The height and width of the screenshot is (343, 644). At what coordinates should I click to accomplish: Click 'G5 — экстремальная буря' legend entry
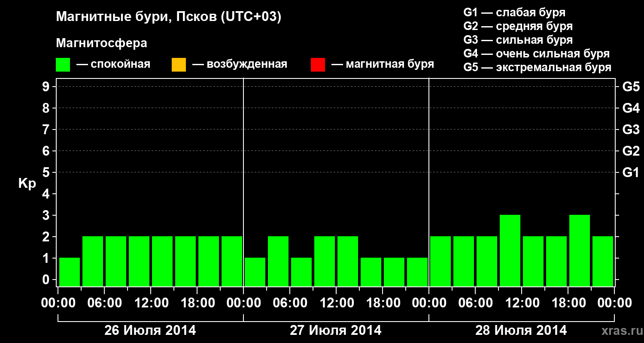538,67
